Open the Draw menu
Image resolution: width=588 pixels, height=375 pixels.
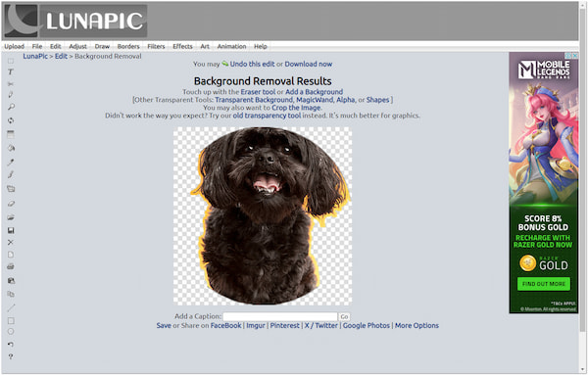pos(102,46)
